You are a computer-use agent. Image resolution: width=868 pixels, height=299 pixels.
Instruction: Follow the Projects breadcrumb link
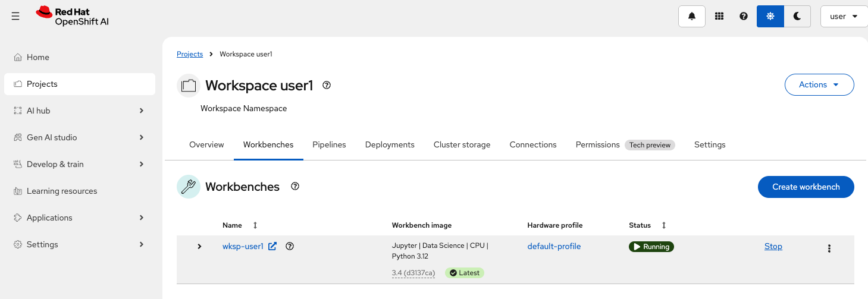point(190,54)
